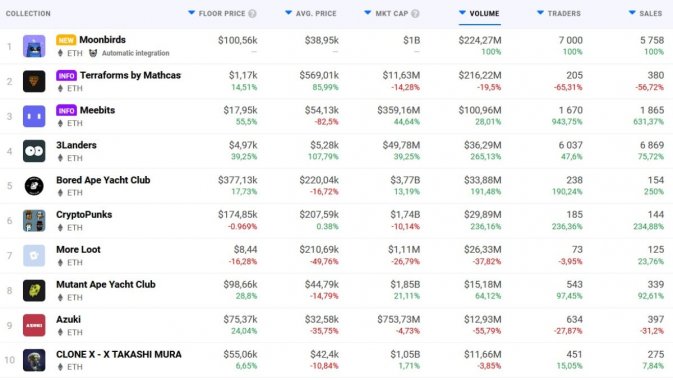Select the Avg. Price column header
673x380 pixels.
click(316, 14)
